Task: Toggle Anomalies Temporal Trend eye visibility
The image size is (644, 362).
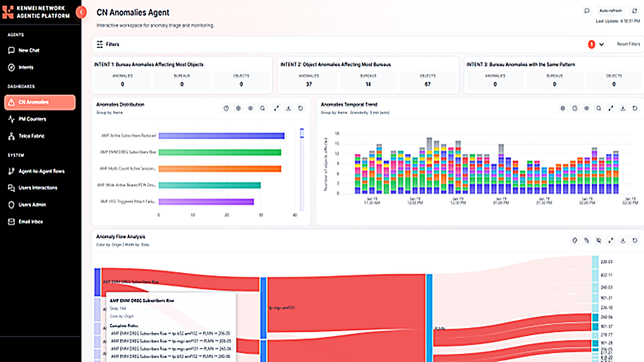Action: 587,108
